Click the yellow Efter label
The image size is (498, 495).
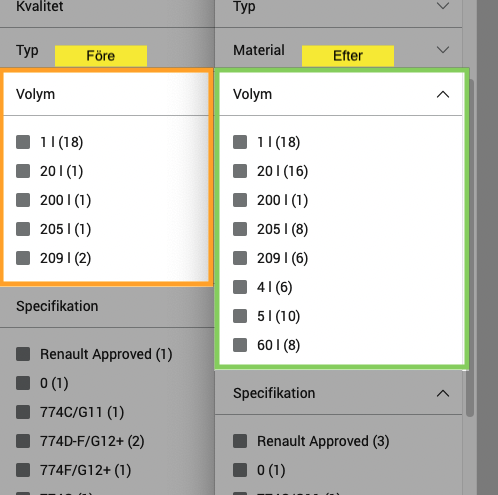pos(348,56)
